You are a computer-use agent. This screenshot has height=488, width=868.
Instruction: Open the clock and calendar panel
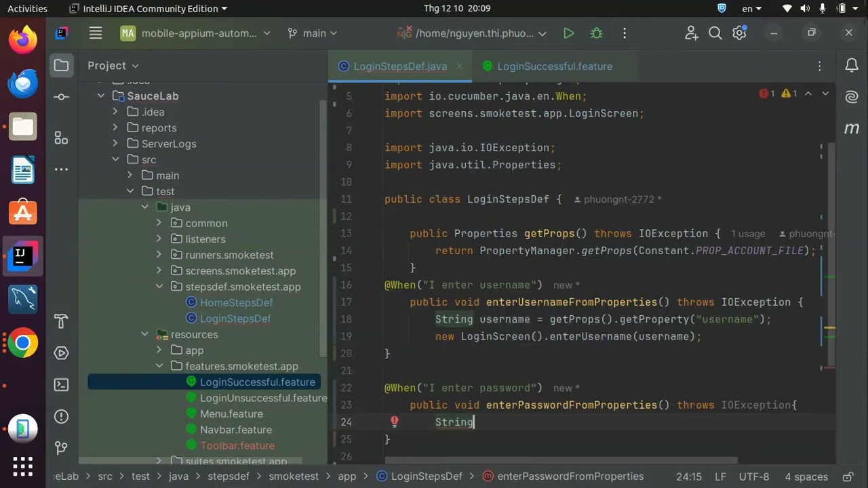pyautogui.click(x=457, y=8)
